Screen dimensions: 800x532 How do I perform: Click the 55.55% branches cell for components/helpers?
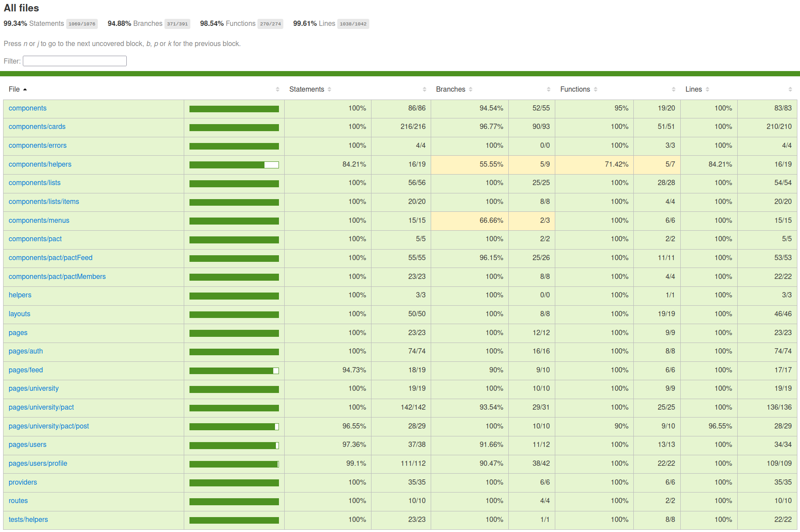[470, 164]
